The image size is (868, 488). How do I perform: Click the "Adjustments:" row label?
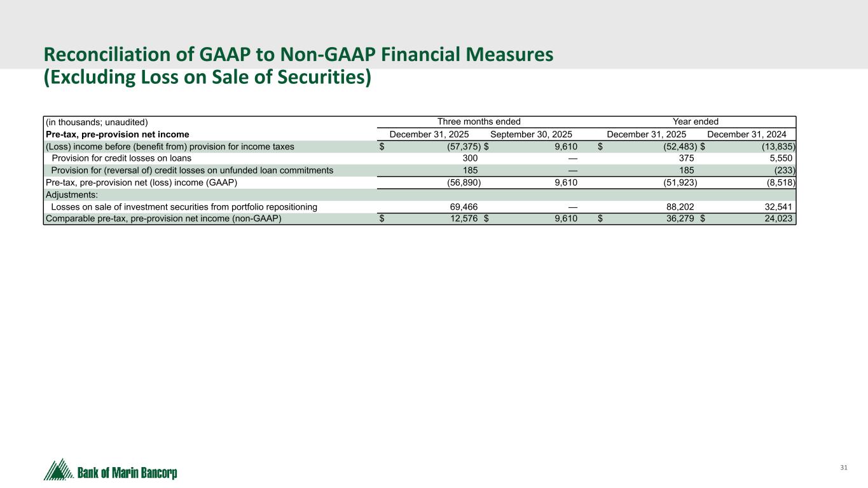[71, 194]
